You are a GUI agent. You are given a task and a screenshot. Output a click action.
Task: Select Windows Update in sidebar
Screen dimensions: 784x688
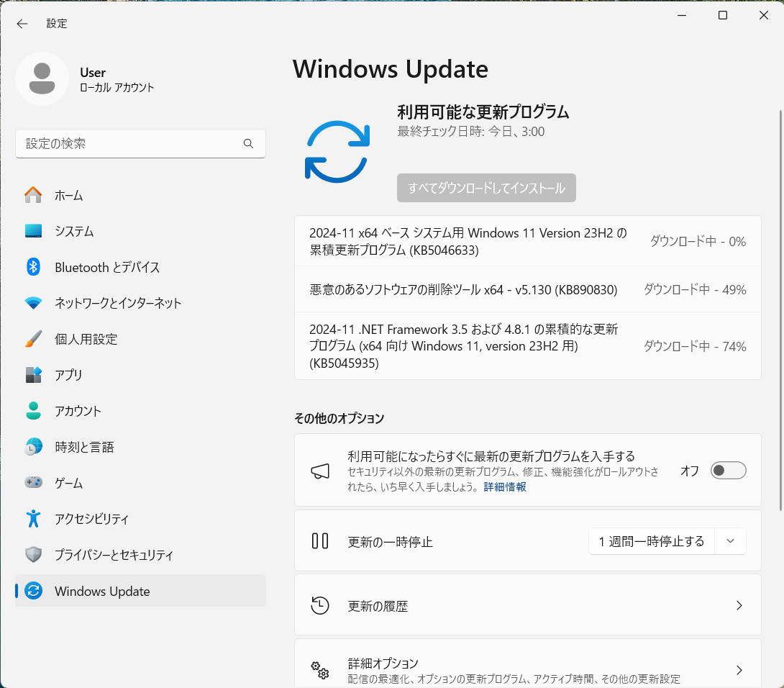[x=140, y=591]
